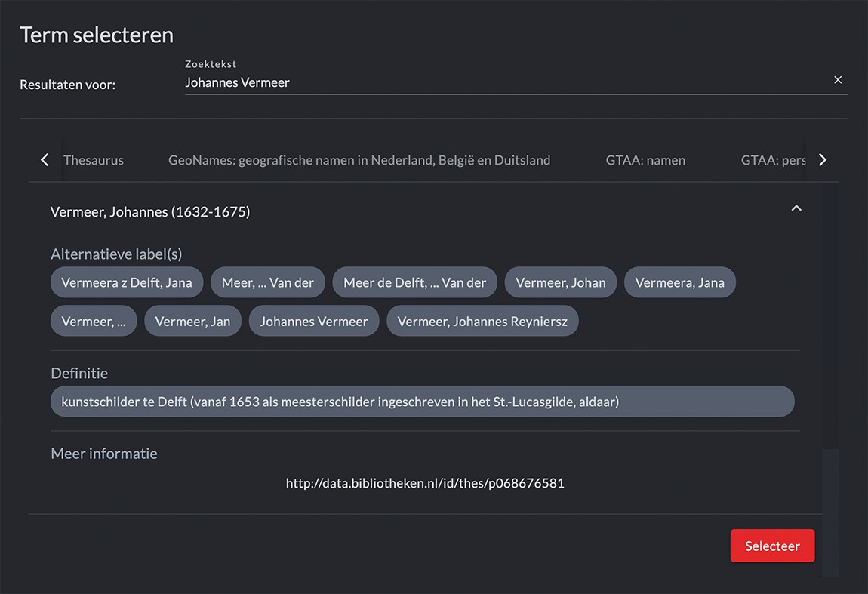The height and width of the screenshot is (594, 868).
Task: Collapse the Vermeer, Johannes result panel
Action: tap(796, 208)
